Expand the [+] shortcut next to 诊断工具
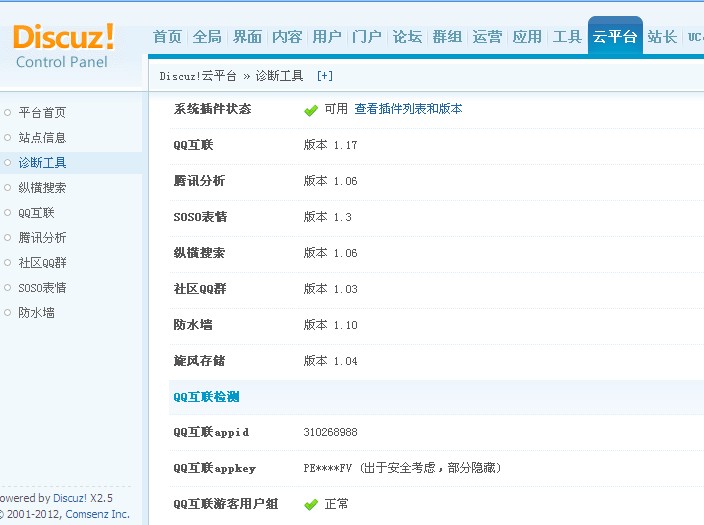Viewport: 704px width, 525px height. (325, 76)
